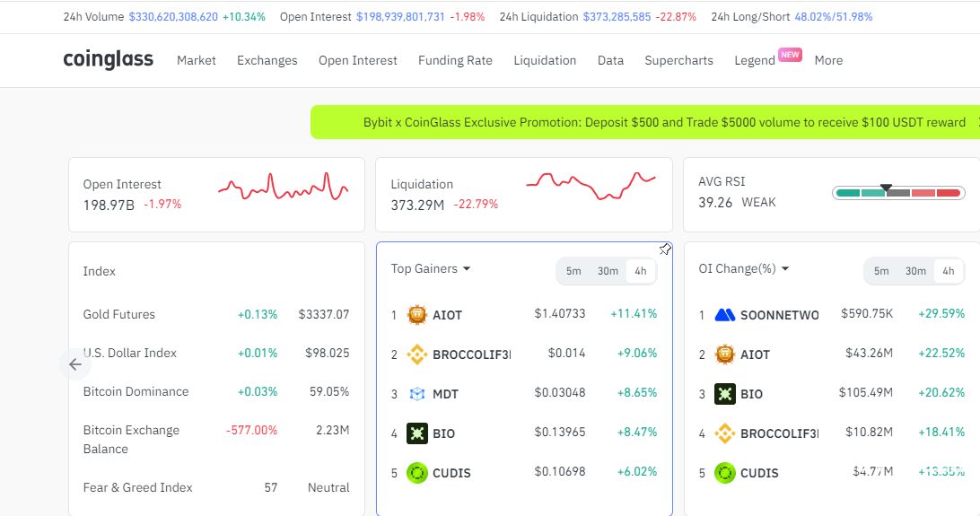This screenshot has height=516, width=980.
Task: Click the BROCCOLIF3B icon in OI Change list
Action: (x=724, y=433)
